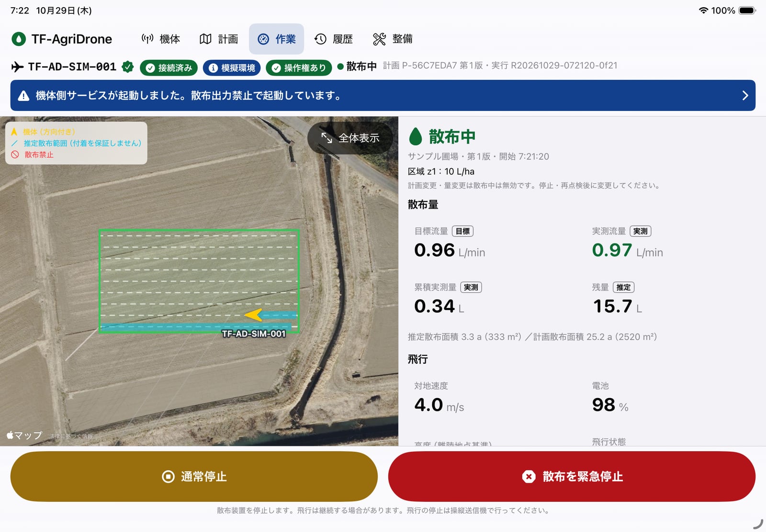The height and width of the screenshot is (532, 766).
Task: Click the 推定 tag next to 残量
Action: click(623, 287)
